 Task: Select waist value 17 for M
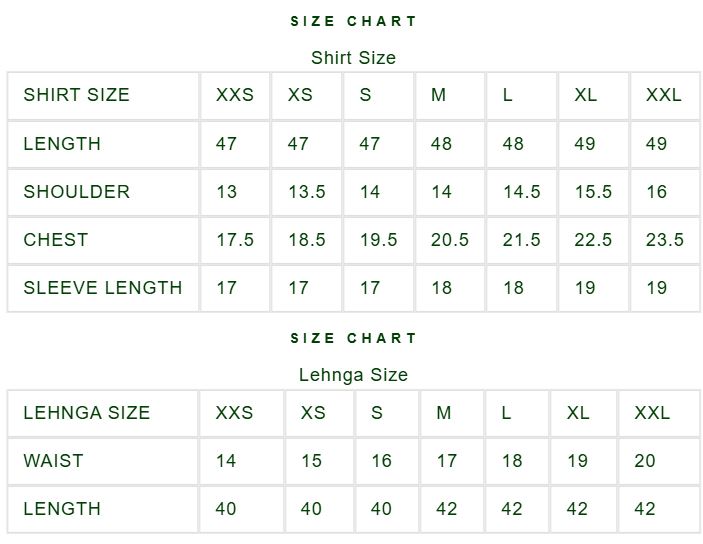tap(447, 461)
